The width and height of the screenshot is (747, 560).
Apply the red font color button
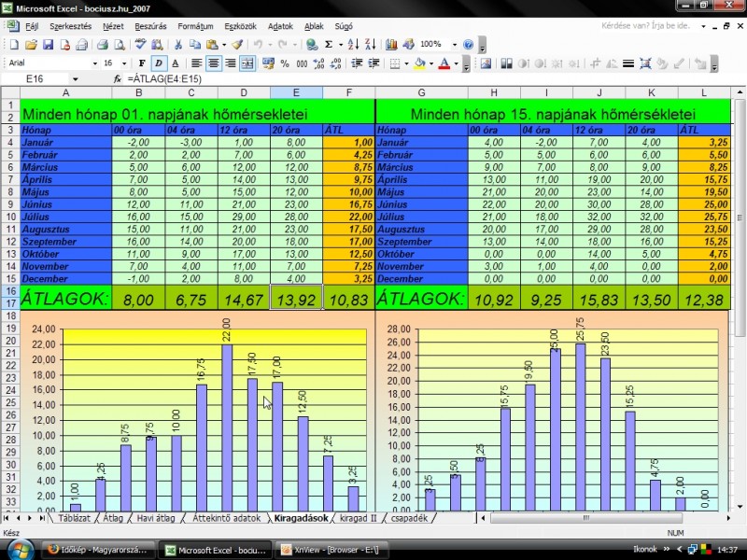[444, 63]
